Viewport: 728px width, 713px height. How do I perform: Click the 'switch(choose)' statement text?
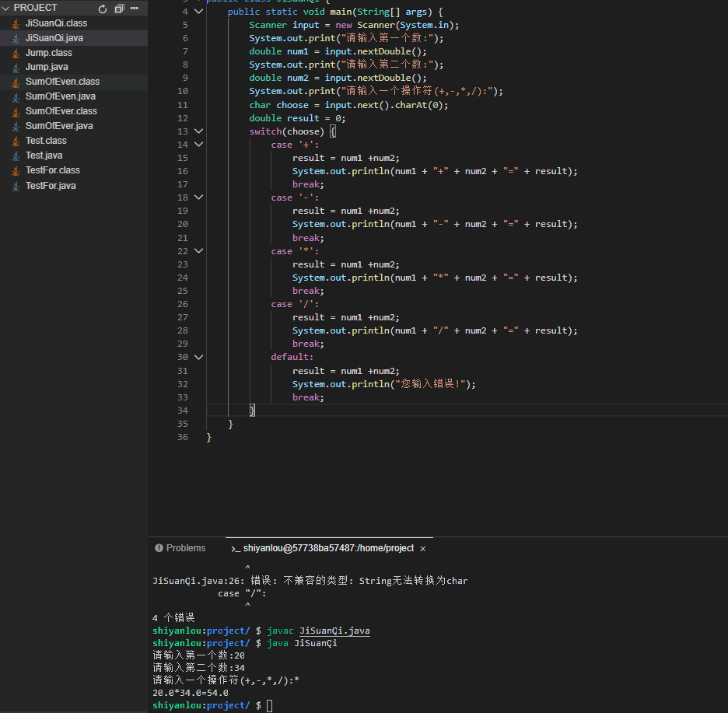point(286,131)
